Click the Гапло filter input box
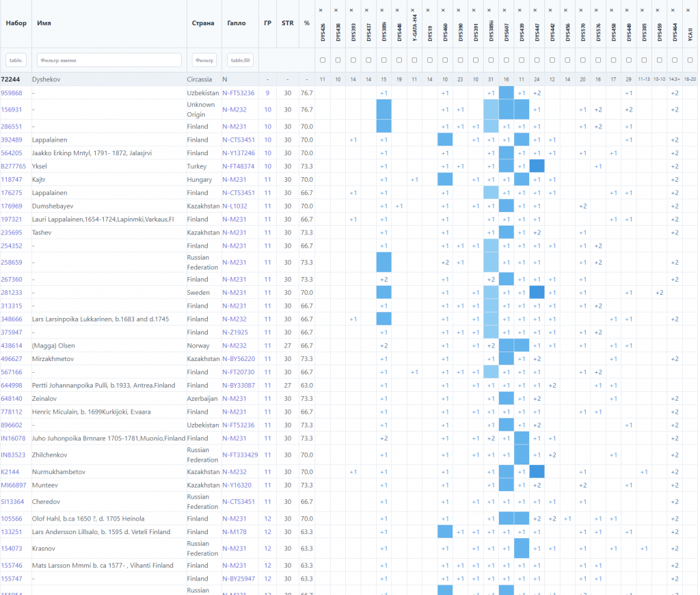 pos(239,60)
